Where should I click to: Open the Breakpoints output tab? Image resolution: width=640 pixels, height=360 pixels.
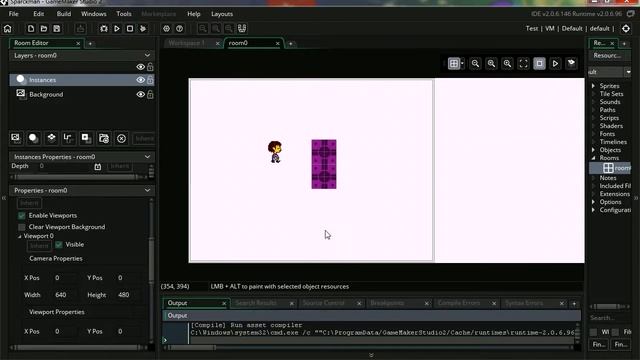387,303
